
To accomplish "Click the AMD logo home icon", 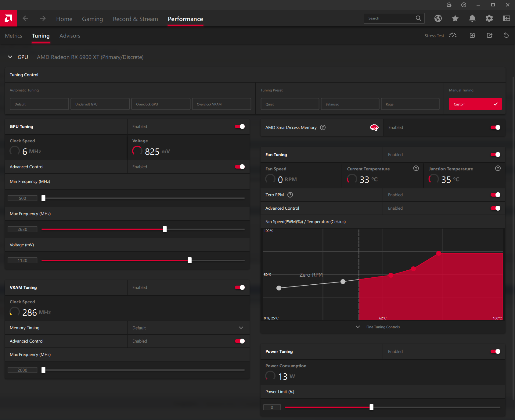I will [9, 18].
